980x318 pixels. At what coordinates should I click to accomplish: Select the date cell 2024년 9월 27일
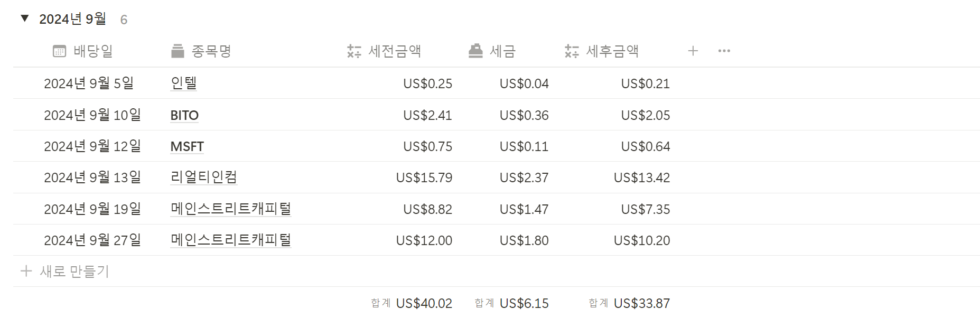(x=92, y=240)
